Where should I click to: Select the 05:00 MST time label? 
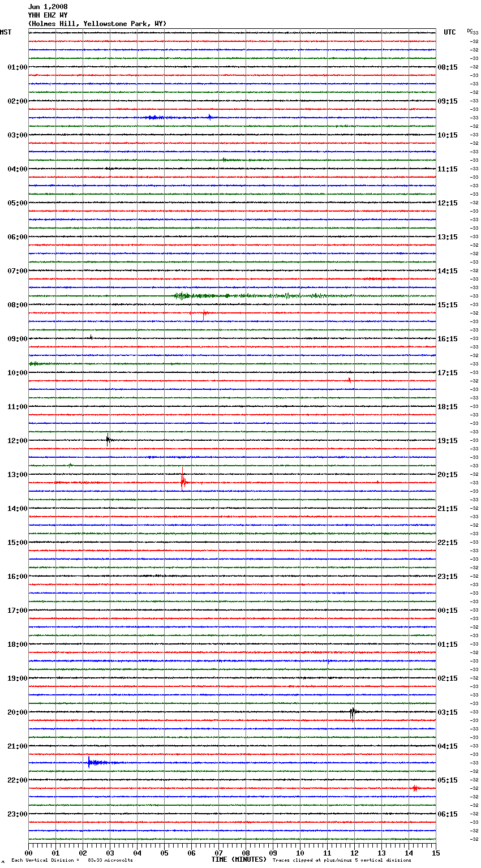(18, 203)
